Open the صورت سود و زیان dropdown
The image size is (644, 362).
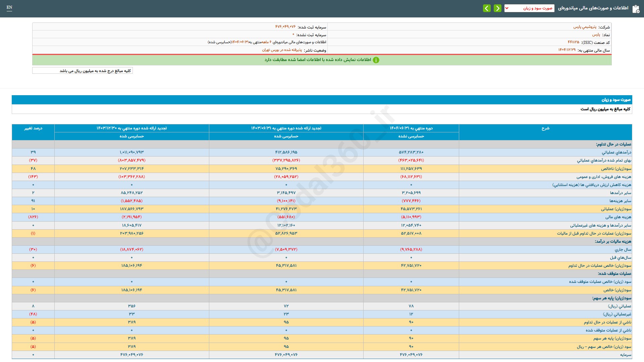click(529, 8)
